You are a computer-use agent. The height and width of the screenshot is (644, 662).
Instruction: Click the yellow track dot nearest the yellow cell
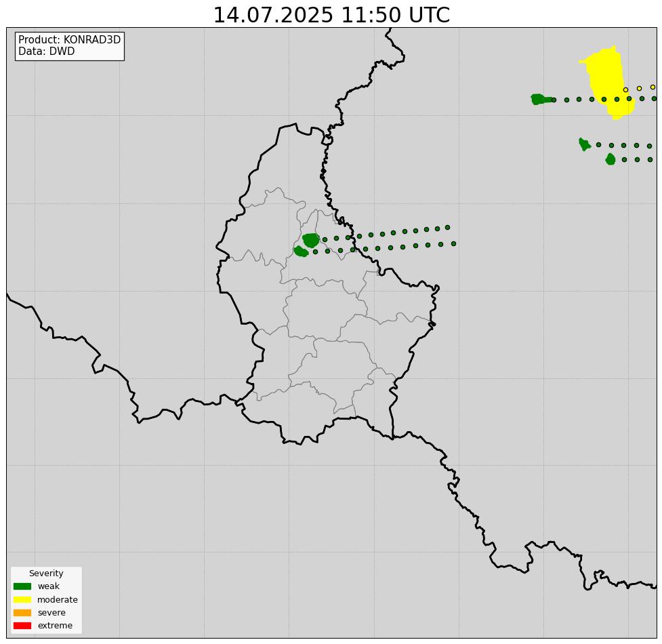pos(625,89)
